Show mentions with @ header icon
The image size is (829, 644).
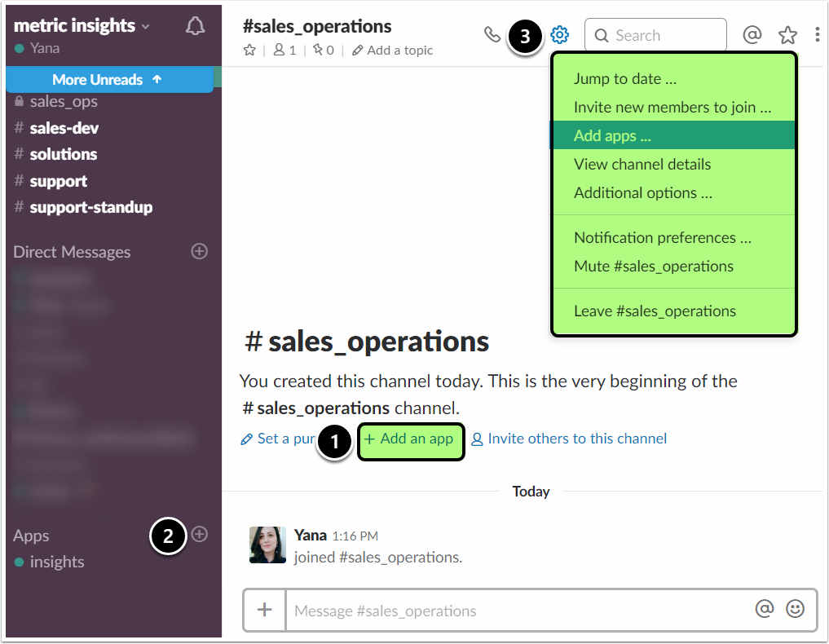[x=752, y=35]
